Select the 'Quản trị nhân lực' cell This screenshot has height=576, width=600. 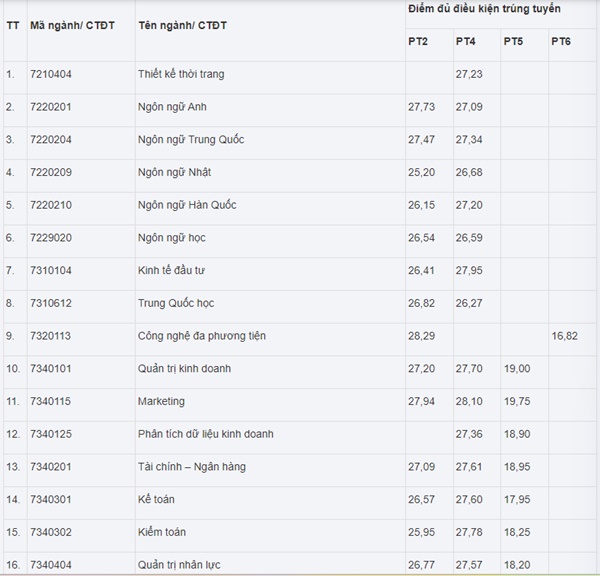pos(178,564)
